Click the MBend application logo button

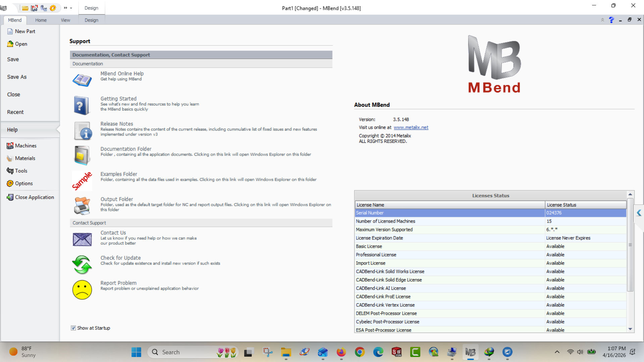pyautogui.click(x=4, y=8)
